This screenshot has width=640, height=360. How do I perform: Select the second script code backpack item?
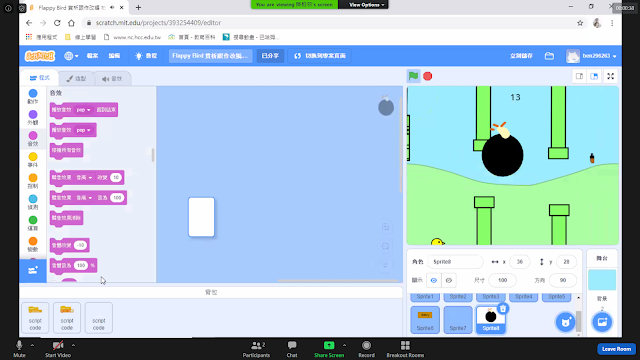point(67,318)
